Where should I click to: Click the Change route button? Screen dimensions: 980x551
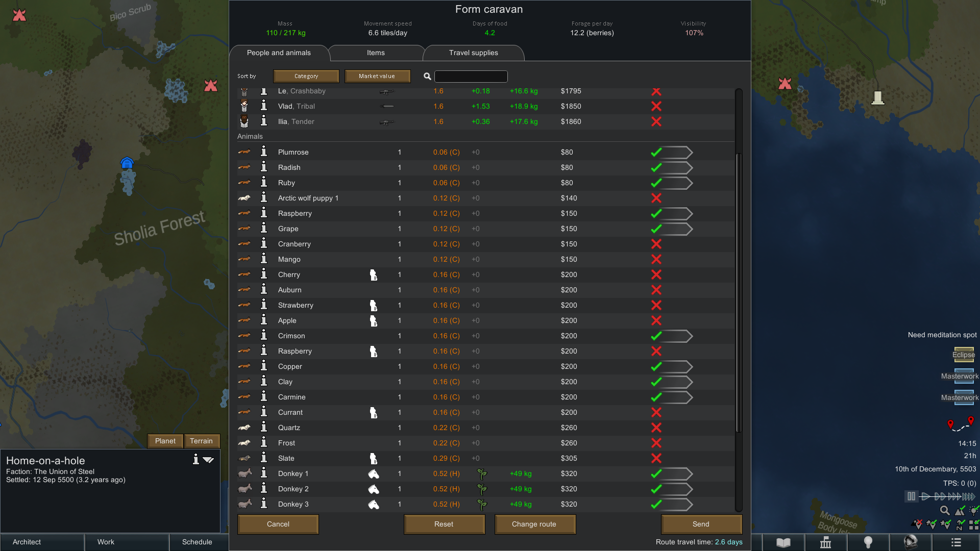534,524
